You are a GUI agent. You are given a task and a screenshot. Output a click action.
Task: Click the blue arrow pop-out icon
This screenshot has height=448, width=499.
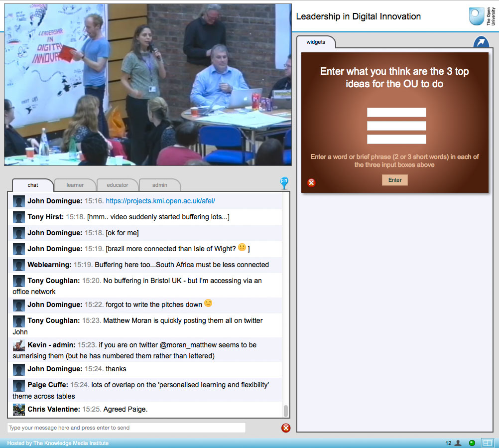tap(481, 43)
